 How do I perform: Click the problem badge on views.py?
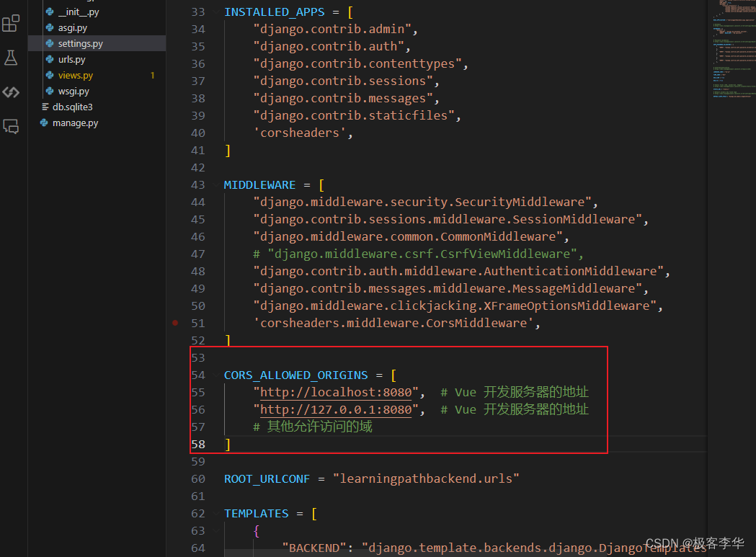(x=152, y=75)
